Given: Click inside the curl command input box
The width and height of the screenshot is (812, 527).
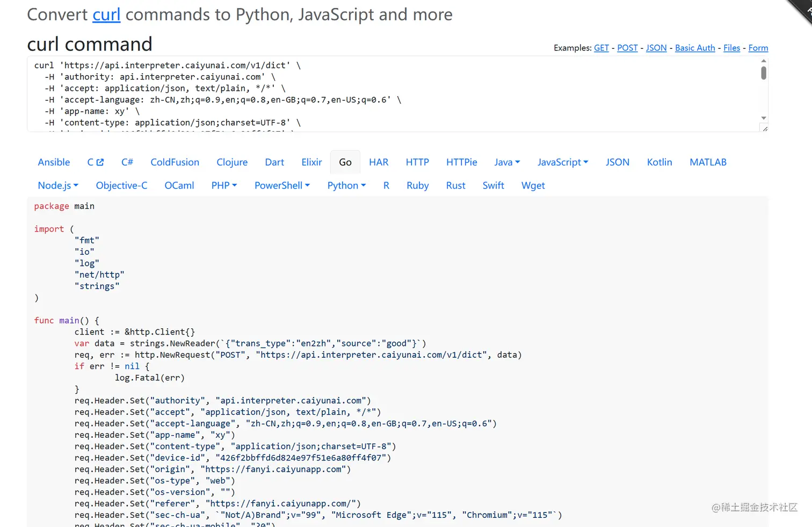Looking at the screenshot, I should 376,94.
